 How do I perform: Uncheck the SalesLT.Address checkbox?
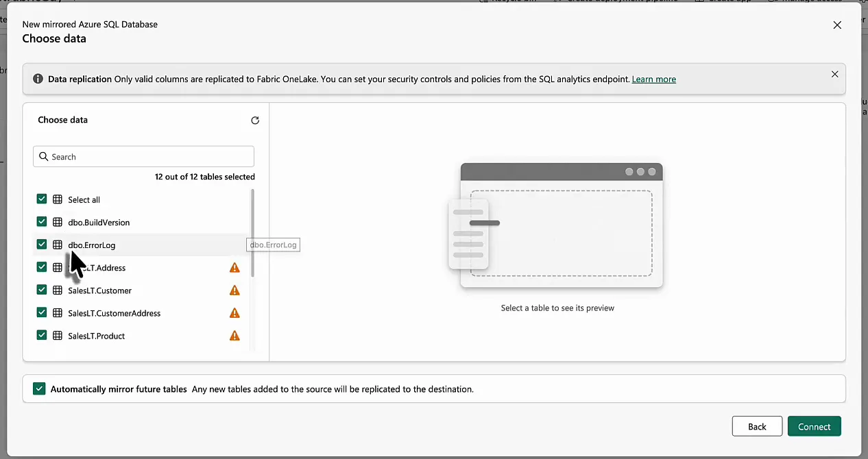tap(42, 267)
